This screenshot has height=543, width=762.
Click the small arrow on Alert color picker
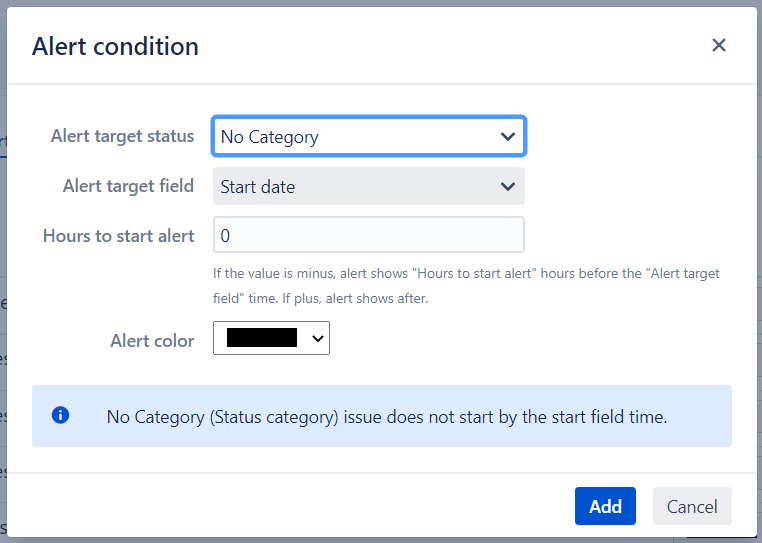click(318, 339)
